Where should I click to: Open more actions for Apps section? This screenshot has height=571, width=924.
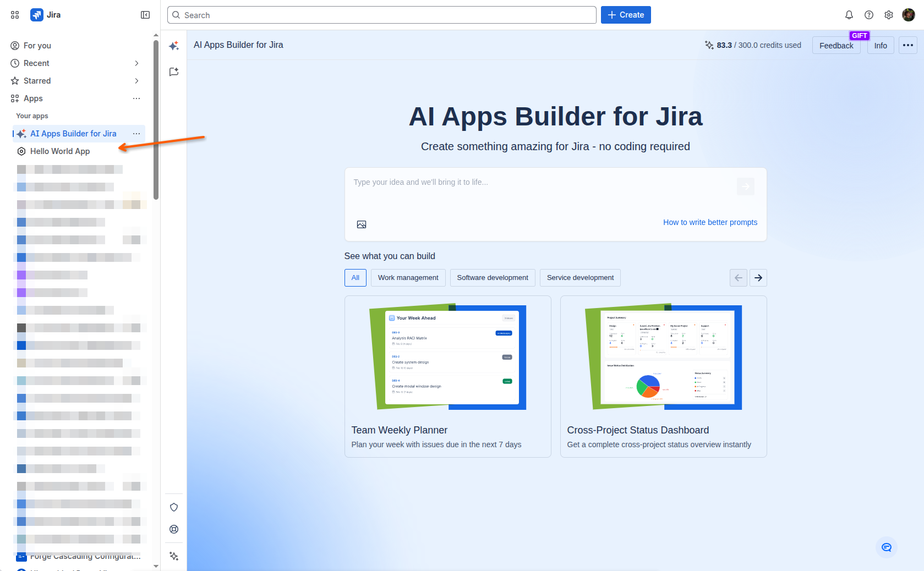[x=136, y=98]
